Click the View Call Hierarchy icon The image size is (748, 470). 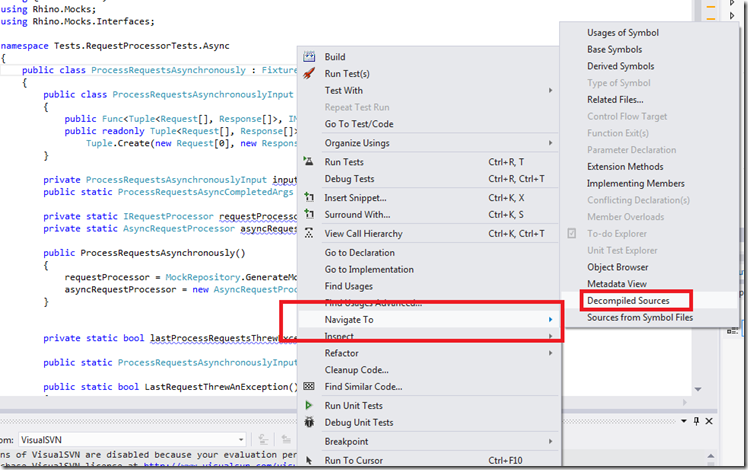pos(309,233)
